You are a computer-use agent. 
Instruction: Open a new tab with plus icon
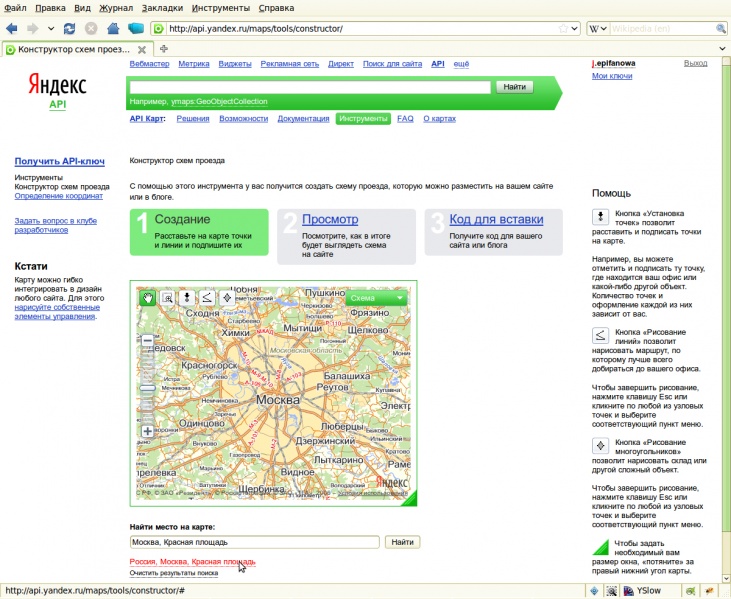164,49
